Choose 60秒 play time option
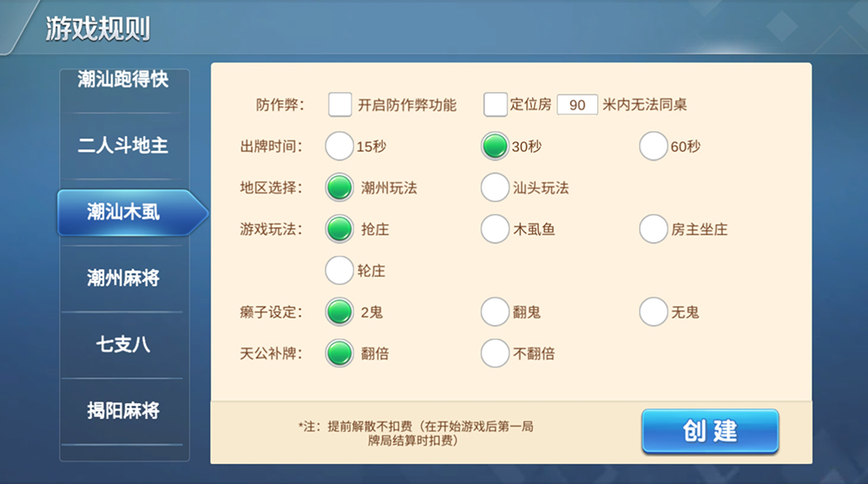Viewport: 868px width, 484px height. point(654,146)
